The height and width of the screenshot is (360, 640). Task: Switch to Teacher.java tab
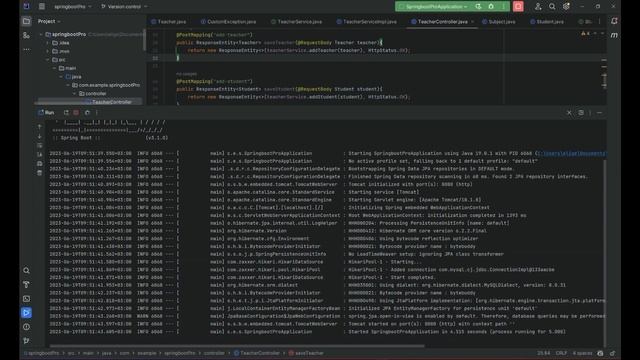[169, 22]
